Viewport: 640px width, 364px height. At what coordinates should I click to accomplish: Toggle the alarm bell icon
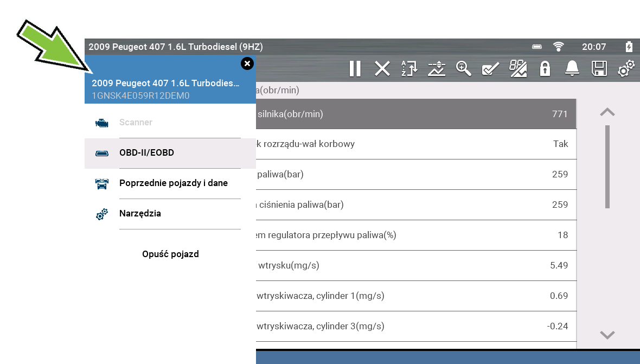click(572, 68)
